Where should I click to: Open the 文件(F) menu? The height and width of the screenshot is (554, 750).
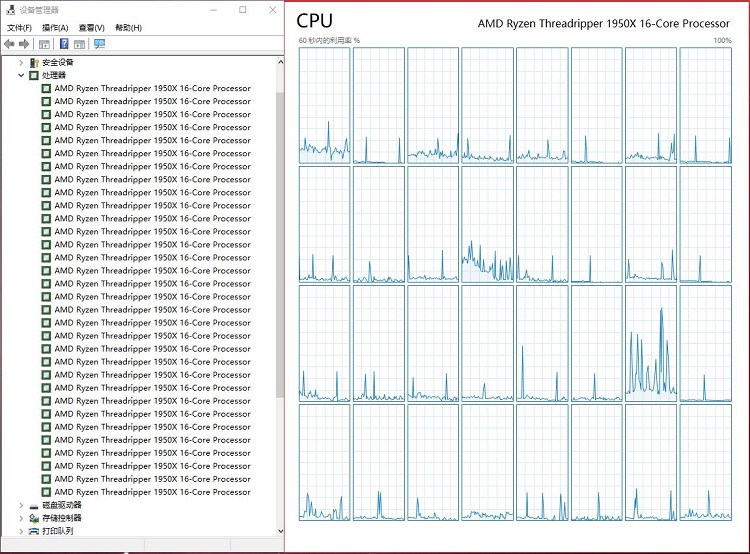click(19, 28)
